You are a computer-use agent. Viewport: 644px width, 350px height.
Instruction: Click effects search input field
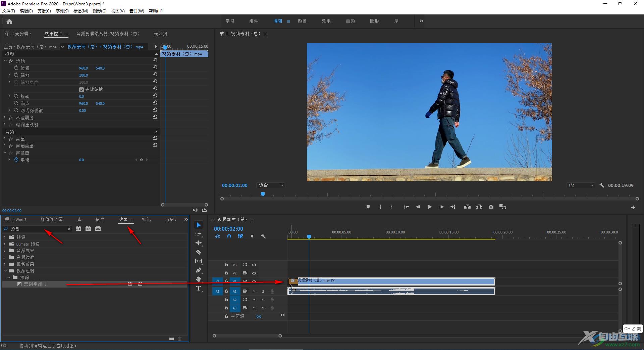pyautogui.click(x=38, y=229)
